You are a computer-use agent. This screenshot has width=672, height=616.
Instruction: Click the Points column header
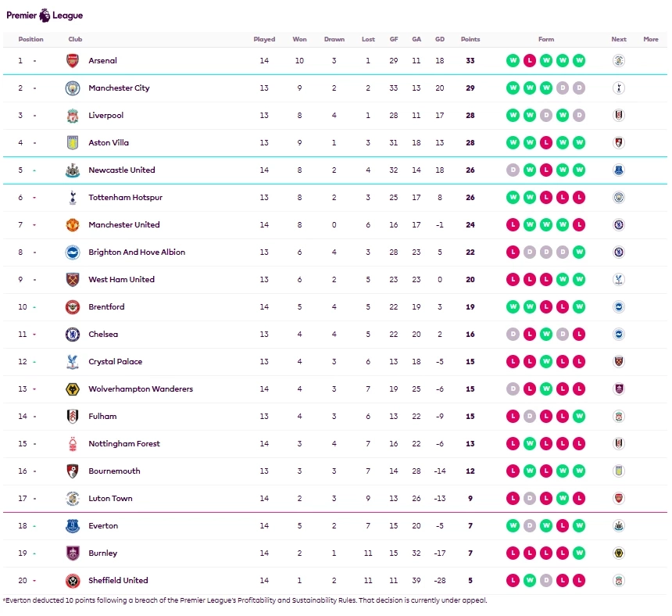470,39
